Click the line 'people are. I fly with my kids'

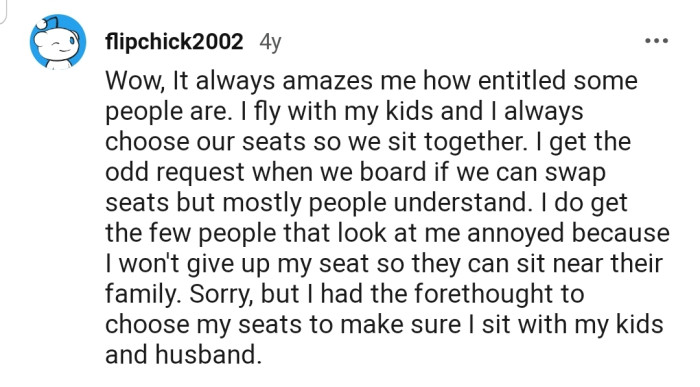344,111
